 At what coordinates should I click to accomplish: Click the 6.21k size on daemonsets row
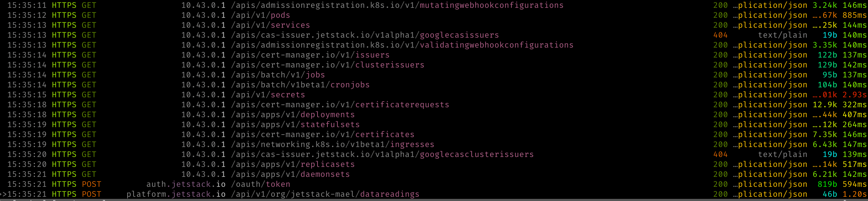tap(825, 174)
